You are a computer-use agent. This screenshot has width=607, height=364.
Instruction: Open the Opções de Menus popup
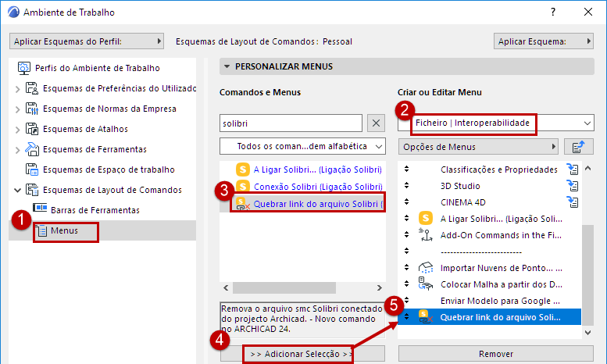(x=478, y=147)
